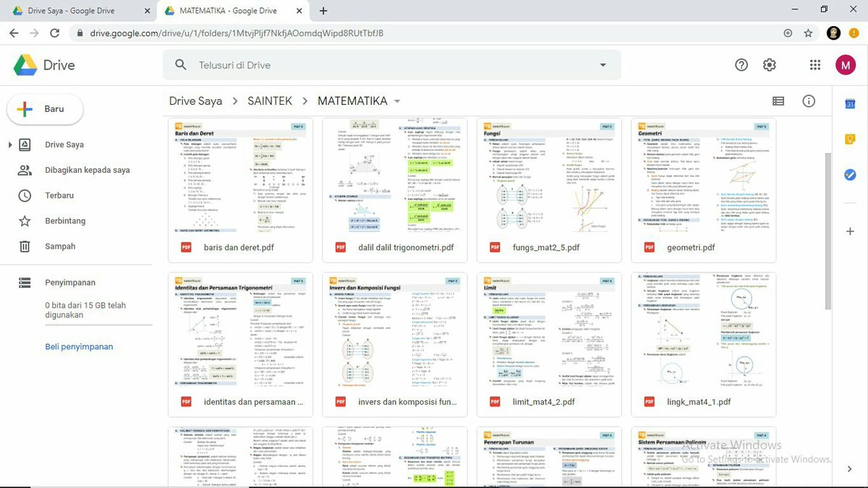
Task: Click the install plus icon in address bar
Action: (x=788, y=33)
